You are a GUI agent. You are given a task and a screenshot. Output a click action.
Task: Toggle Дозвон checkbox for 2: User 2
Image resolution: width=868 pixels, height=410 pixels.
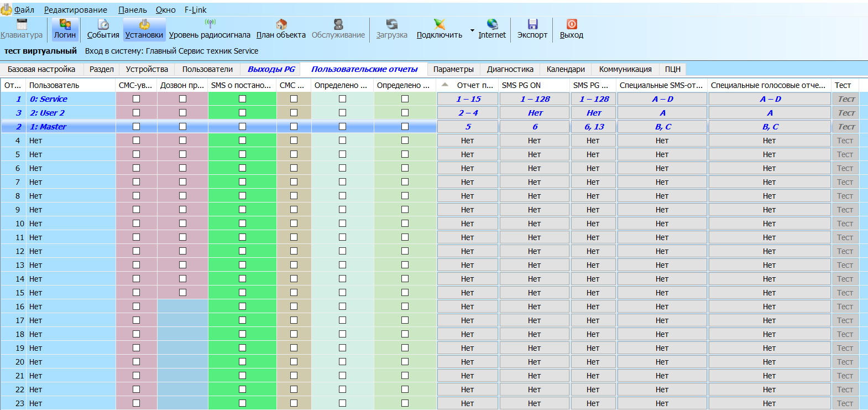point(183,113)
